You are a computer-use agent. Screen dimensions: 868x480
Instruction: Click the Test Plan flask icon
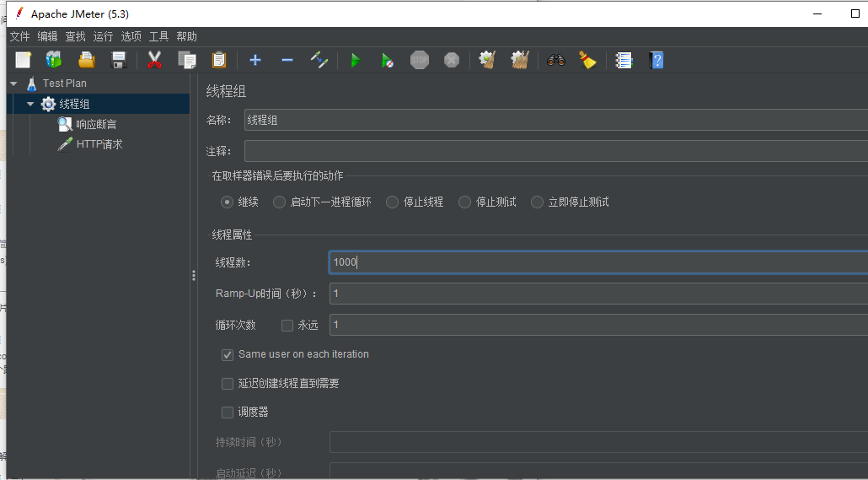click(x=31, y=84)
